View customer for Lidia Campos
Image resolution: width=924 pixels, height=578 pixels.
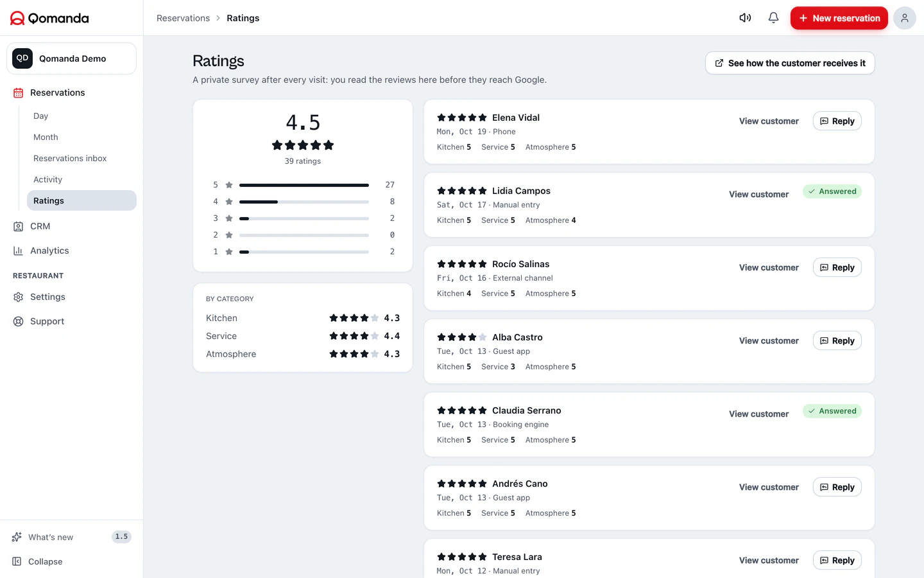tap(758, 194)
